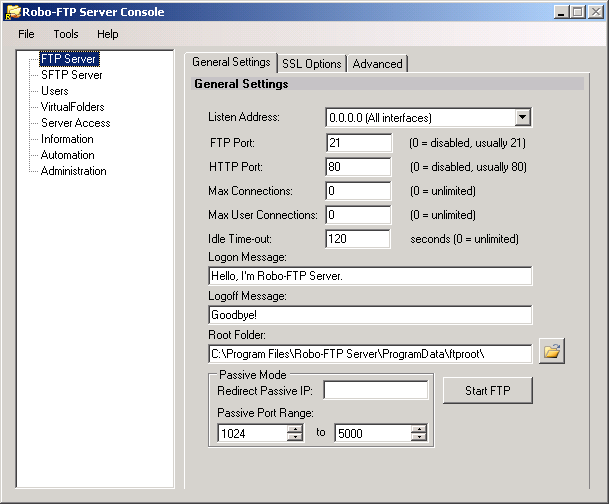The height and width of the screenshot is (504, 609).
Task: Decrease passive port range end value
Action: [419, 437]
